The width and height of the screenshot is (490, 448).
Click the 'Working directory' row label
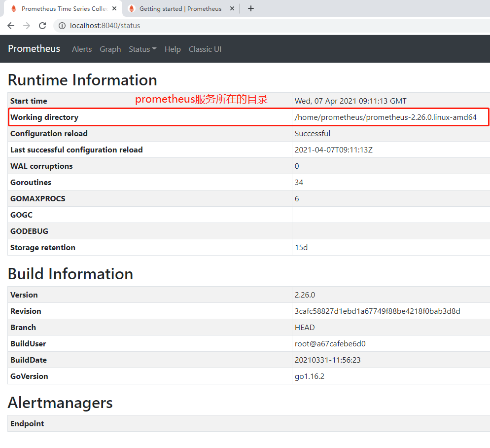tap(44, 117)
